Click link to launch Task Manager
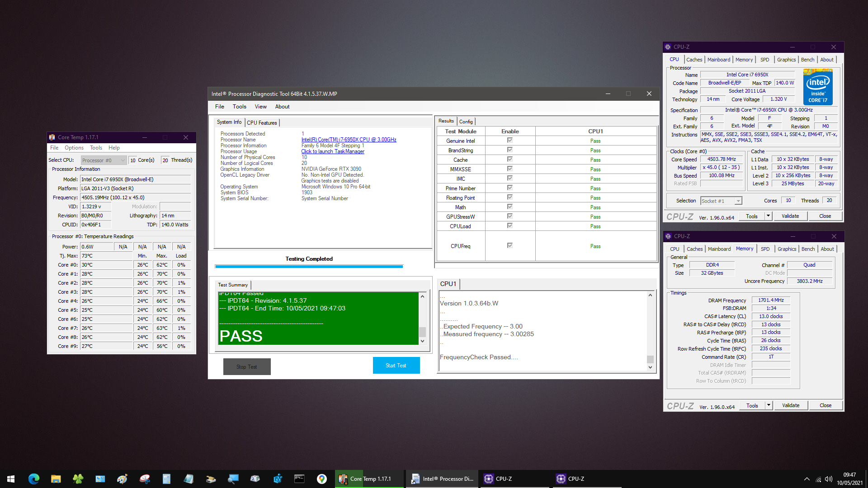 [333, 151]
